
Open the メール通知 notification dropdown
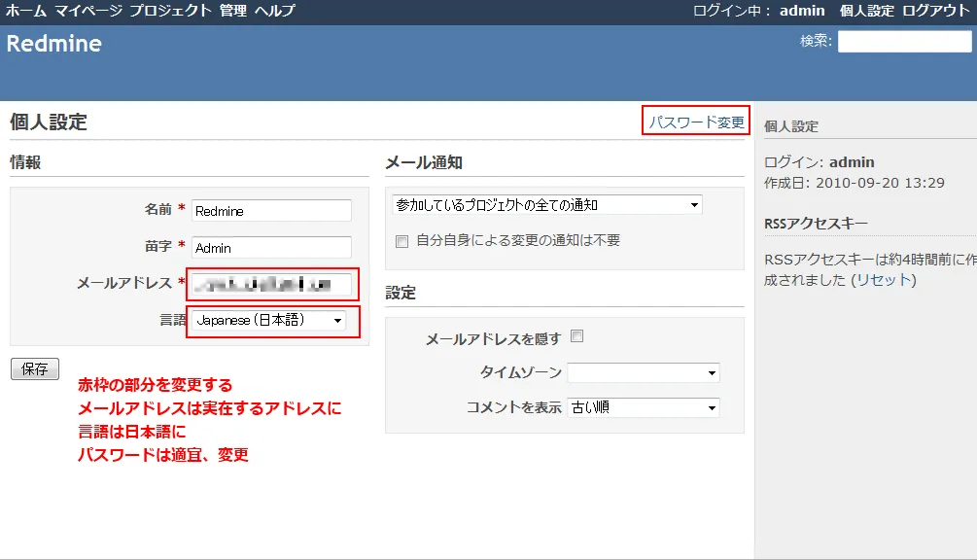(x=547, y=204)
